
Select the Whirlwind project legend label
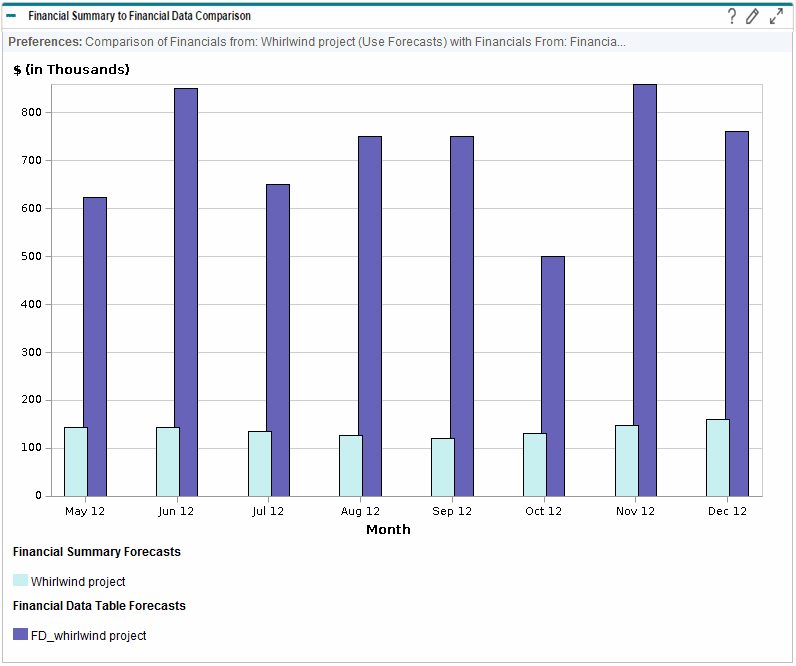tap(78, 581)
